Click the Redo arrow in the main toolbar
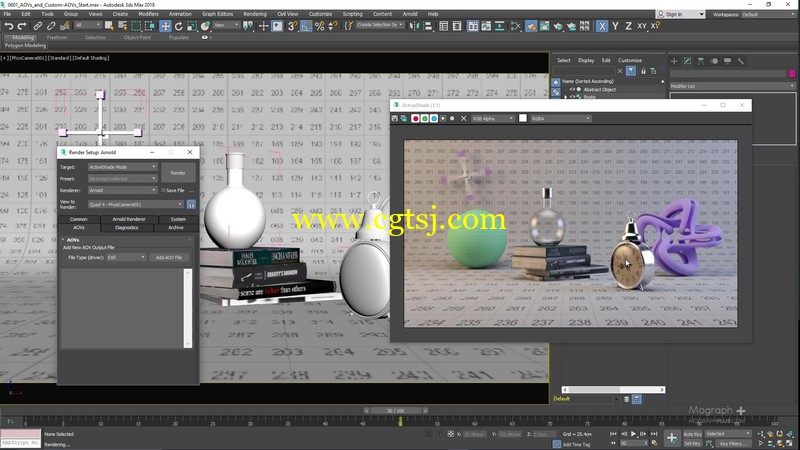The height and width of the screenshot is (450, 800). 22,26
